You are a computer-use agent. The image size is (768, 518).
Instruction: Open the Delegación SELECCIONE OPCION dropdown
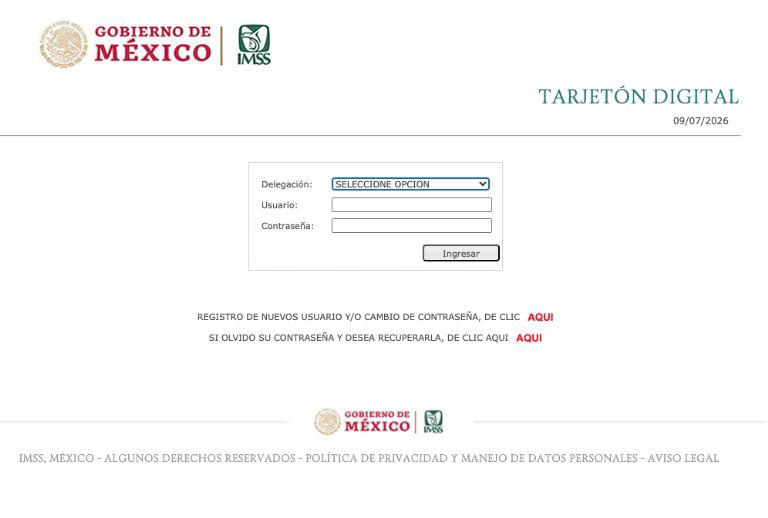pos(410,184)
